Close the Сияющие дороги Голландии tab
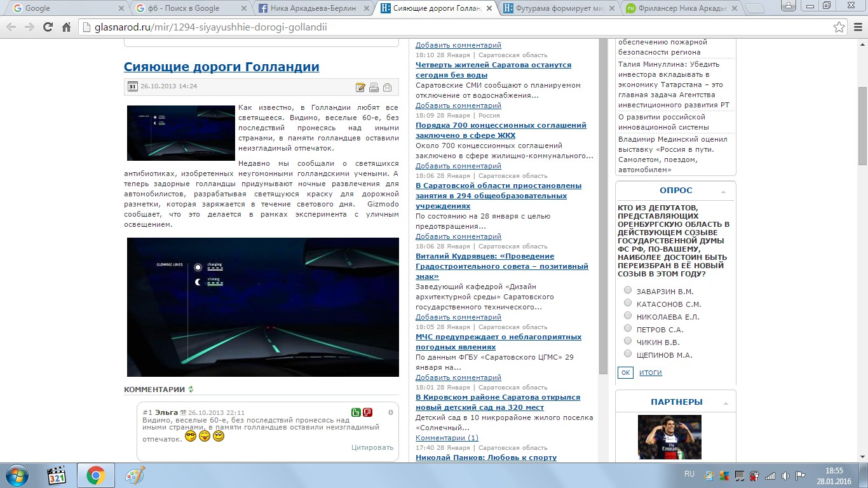 tap(488, 8)
